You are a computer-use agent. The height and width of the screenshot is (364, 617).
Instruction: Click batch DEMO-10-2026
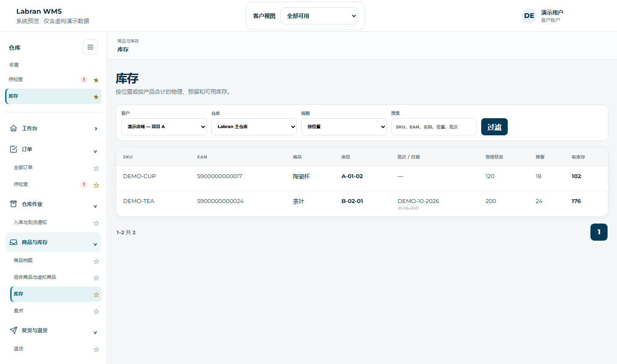pyautogui.click(x=418, y=201)
